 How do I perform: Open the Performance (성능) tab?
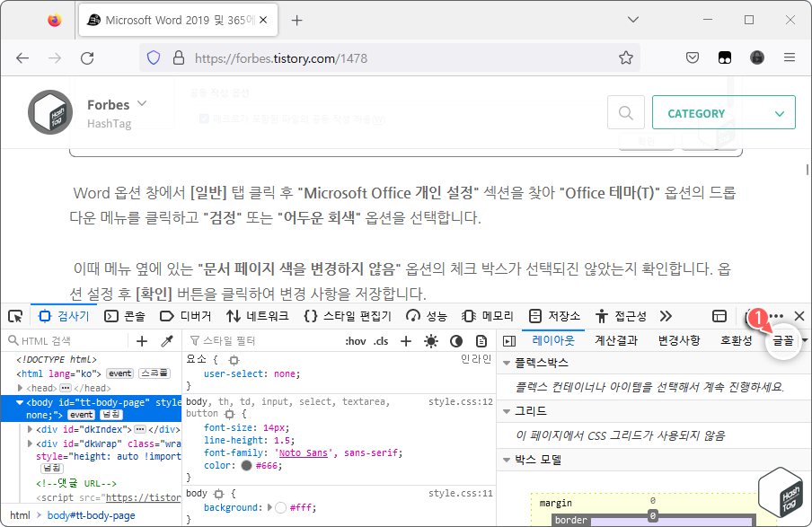click(x=426, y=316)
